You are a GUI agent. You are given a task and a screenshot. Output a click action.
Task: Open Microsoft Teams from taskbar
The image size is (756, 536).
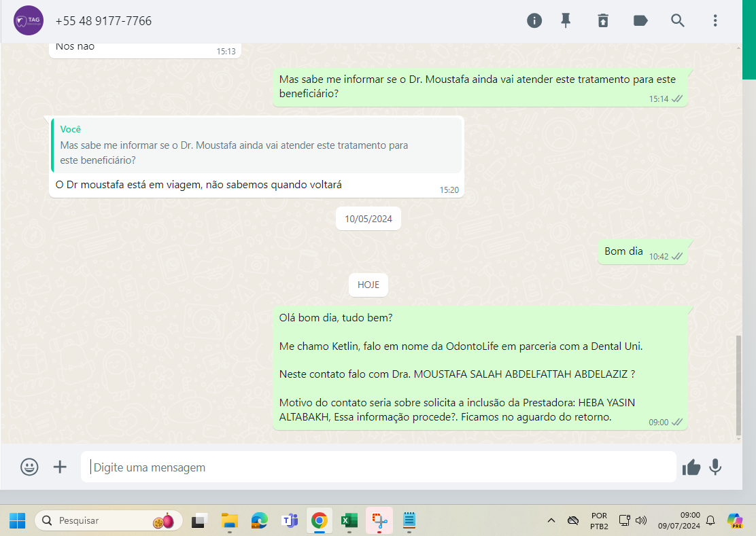coord(290,520)
